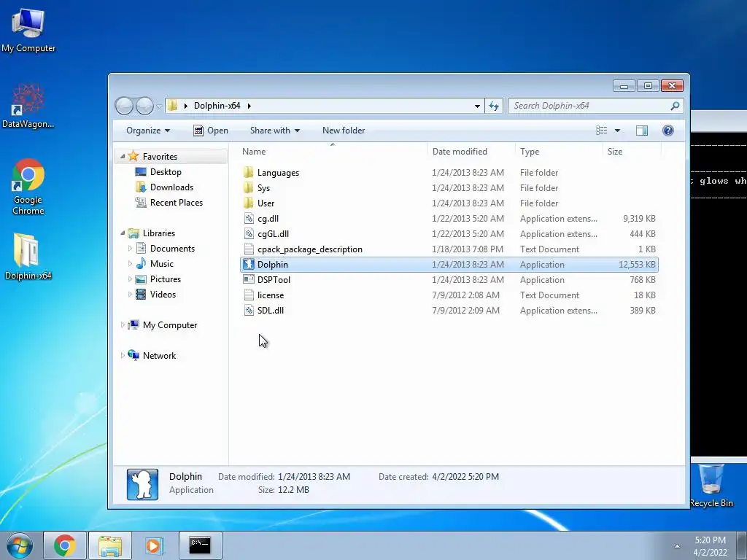The width and height of the screenshot is (747, 560).
Task: Sort by Type column header
Action: pyautogui.click(x=559, y=152)
